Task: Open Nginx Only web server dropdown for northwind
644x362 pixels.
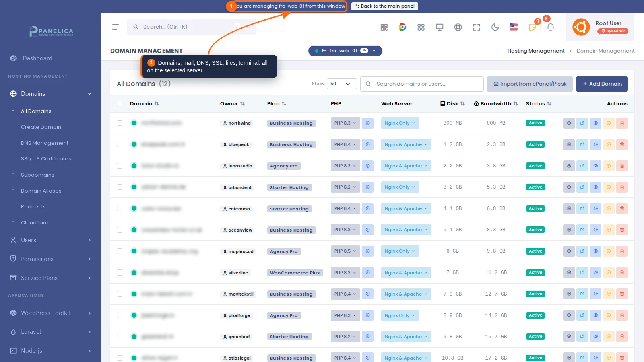Action: pos(400,123)
